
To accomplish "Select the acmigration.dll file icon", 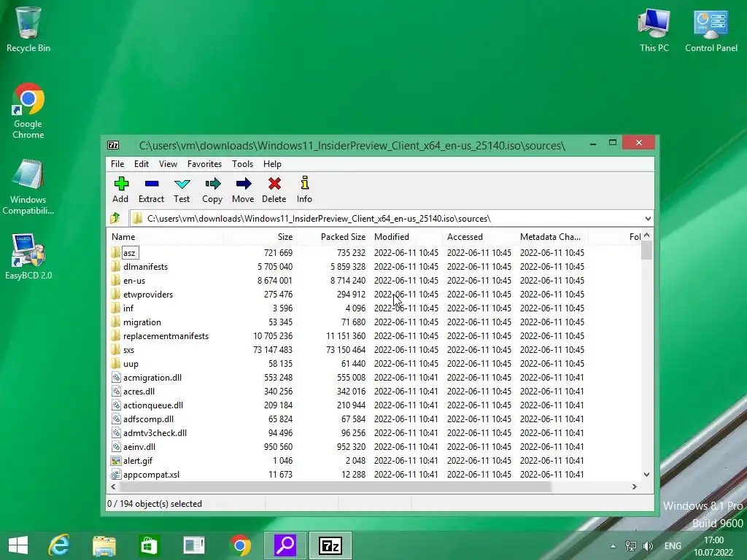I will coord(116,378).
